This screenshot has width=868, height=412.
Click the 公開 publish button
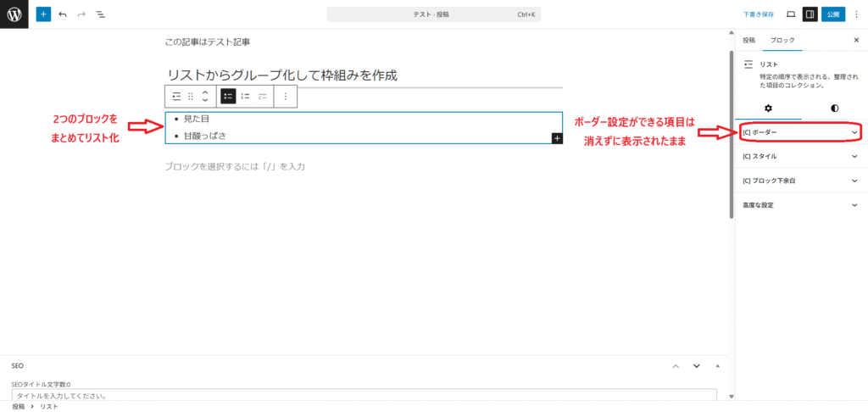(x=833, y=14)
